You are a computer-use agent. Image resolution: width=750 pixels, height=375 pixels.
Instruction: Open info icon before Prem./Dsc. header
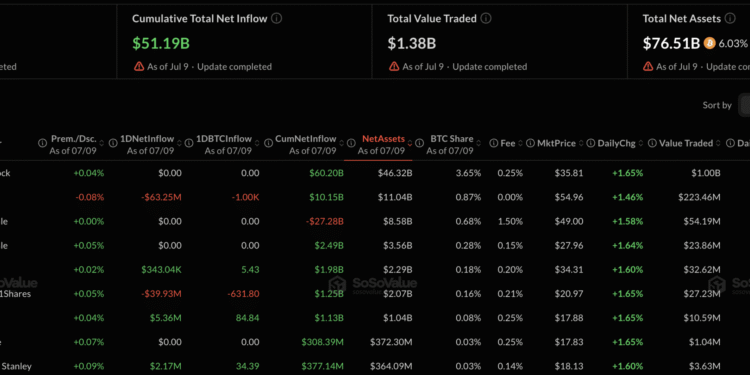tap(43, 143)
